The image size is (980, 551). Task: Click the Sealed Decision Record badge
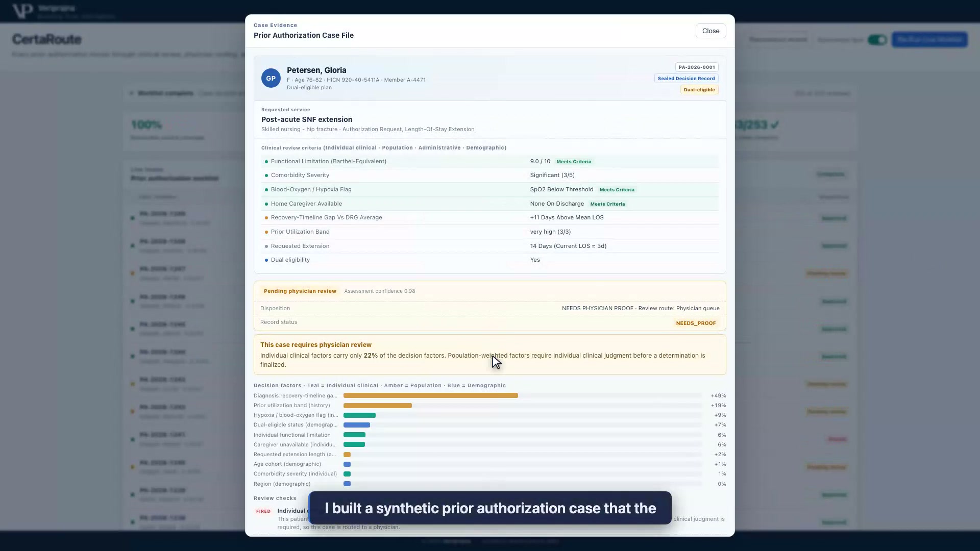686,79
